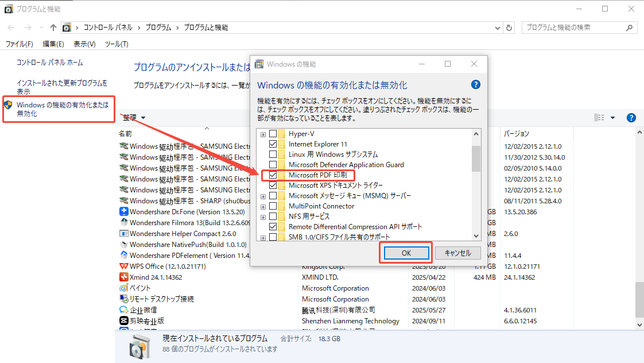Screen dimensions: 644x363
Task: Click the back navigation arrow
Action: tap(11, 28)
